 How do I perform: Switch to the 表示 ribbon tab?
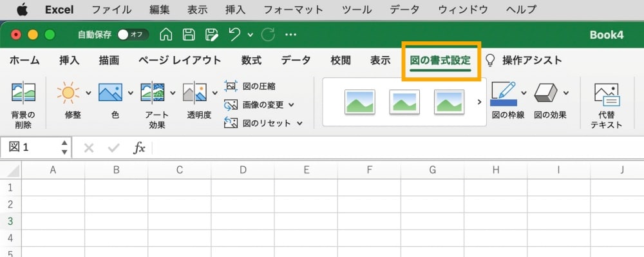pos(381,61)
